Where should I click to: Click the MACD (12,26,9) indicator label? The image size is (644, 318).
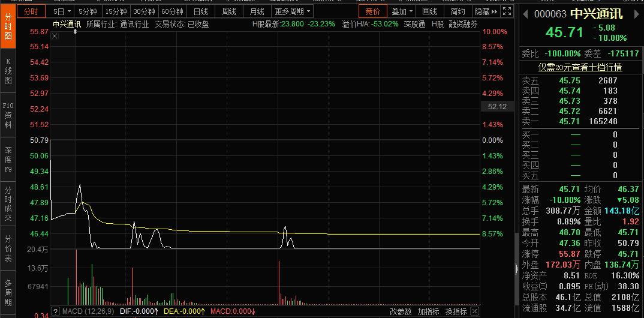pos(88,311)
